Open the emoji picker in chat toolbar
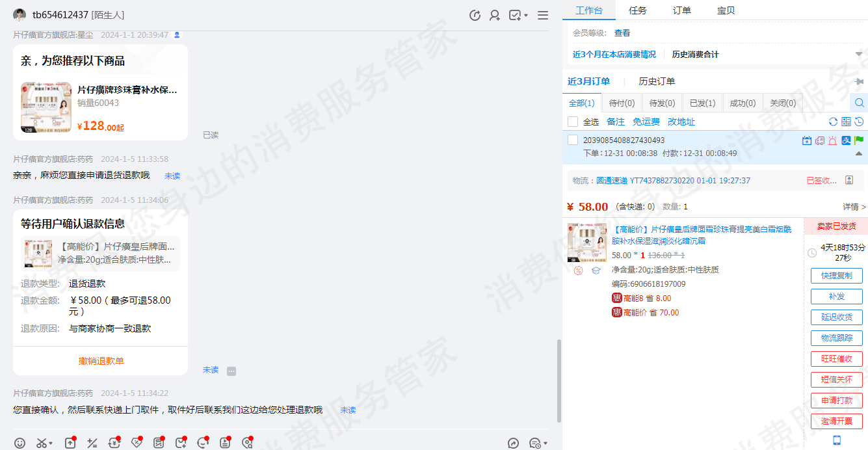This screenshot has width=868, height=450. pos(20,443)
